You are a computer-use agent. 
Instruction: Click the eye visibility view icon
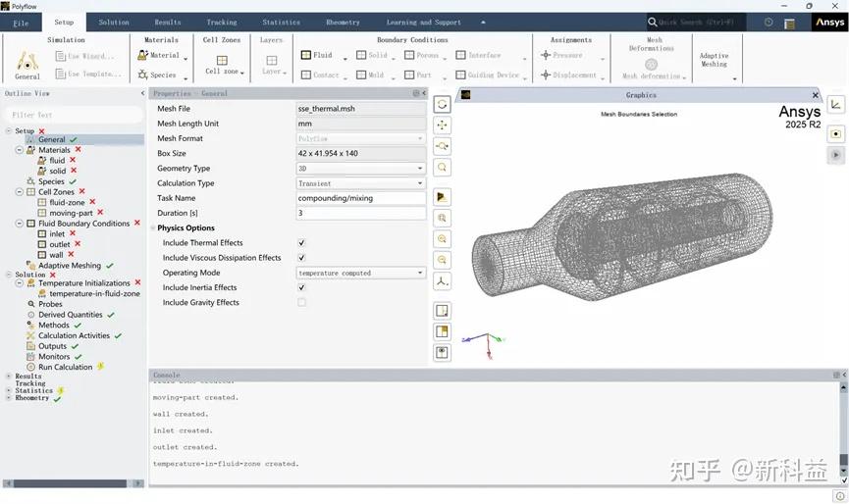click(x=442, y=353)
